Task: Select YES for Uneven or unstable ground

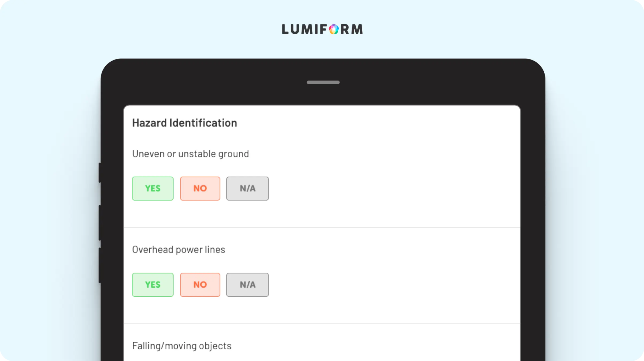Action: point(153,188)
